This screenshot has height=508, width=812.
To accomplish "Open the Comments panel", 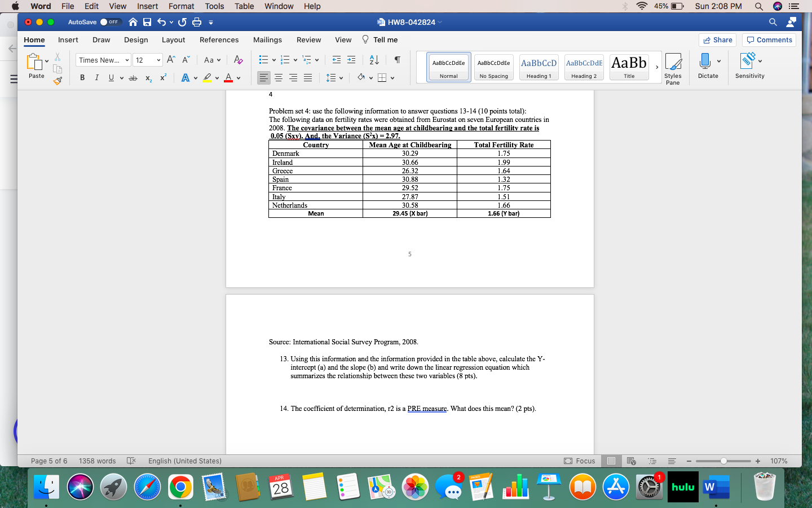I will [x=769, y=40].
